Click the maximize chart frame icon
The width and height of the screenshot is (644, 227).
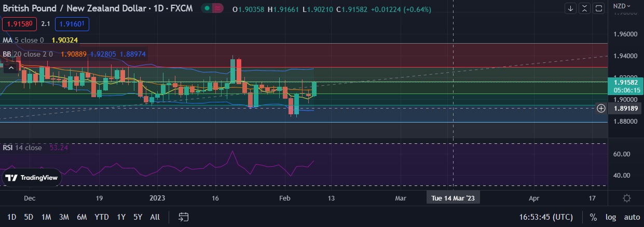point(599,8)
